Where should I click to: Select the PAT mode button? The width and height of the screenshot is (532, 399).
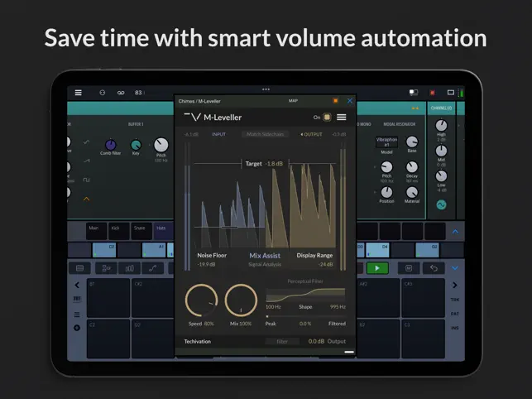(455, 314)
